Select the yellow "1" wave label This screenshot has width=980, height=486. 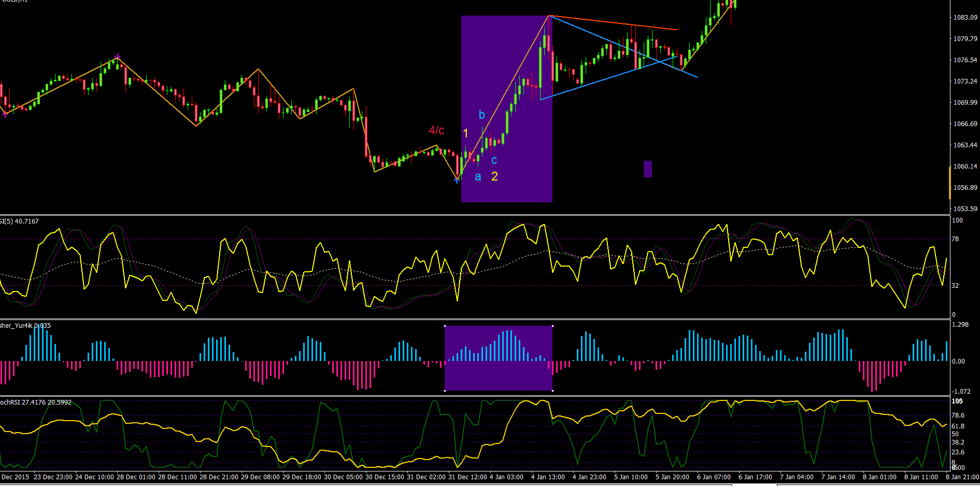(465, 134)
